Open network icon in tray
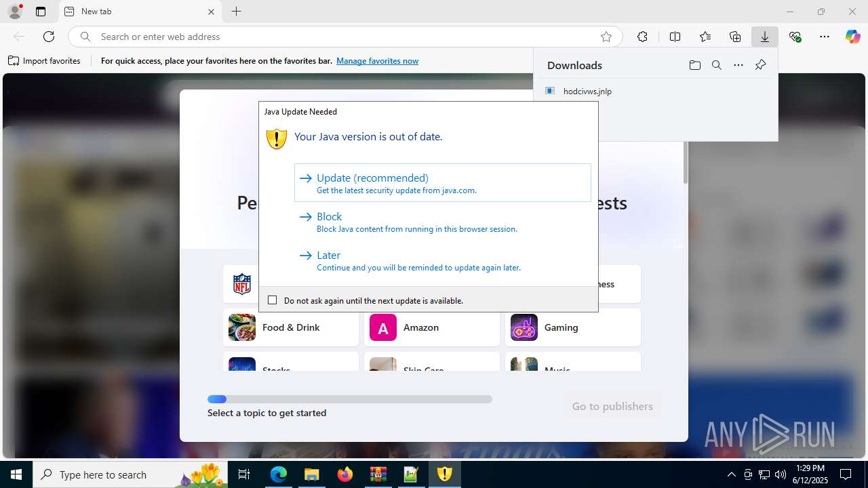 [x=764, y=474]
